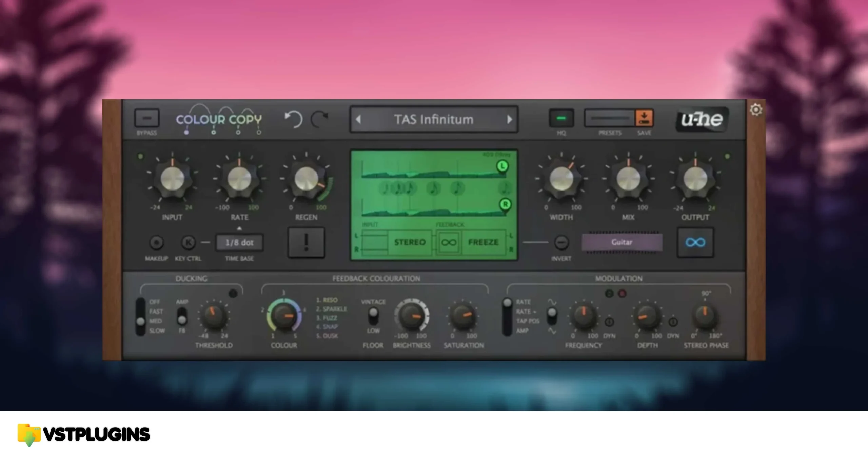Click the Input knob
The height and width of the screenshot is (460, 868).
172,179
